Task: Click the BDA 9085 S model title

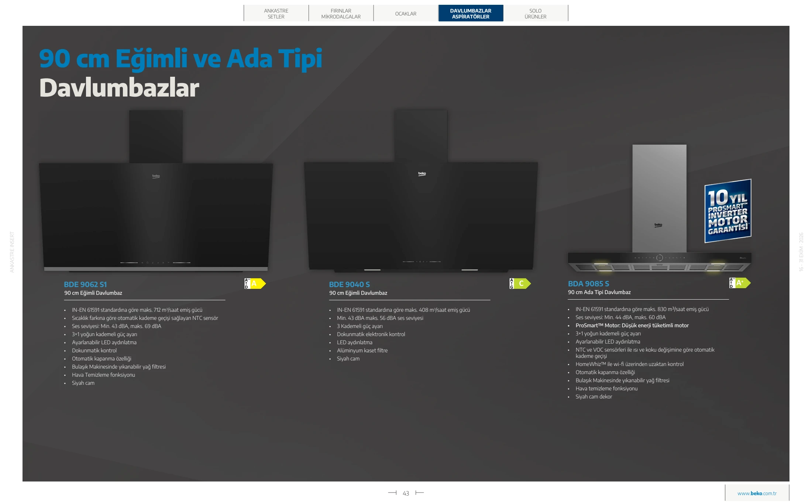Action: pos(588,284)
